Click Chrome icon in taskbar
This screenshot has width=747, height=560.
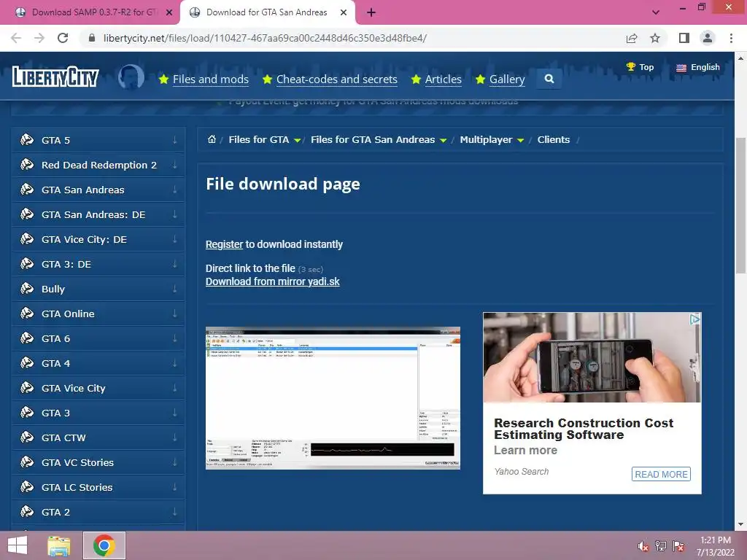(104, 545)
